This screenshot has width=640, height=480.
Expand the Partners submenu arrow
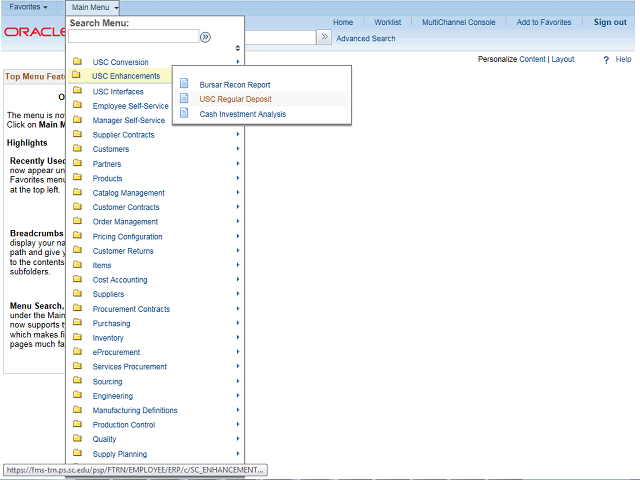[238, 163]
